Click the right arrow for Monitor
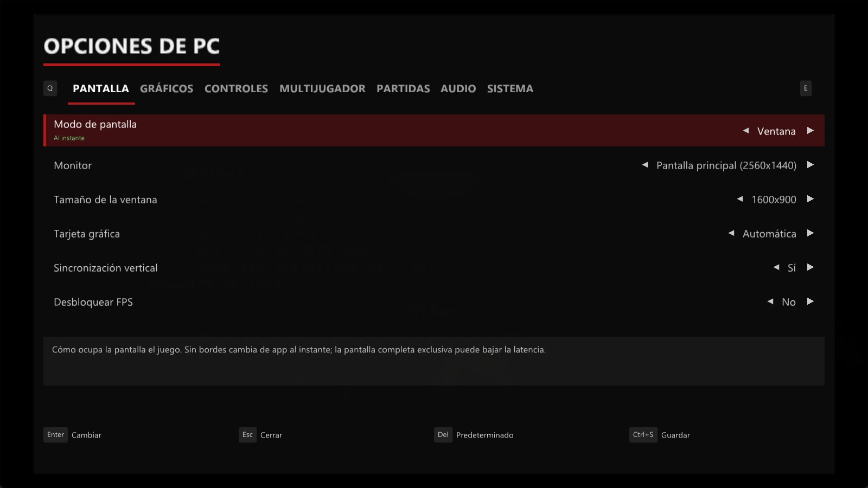Screen dimensions: 868x488 [x=810, y=165]
